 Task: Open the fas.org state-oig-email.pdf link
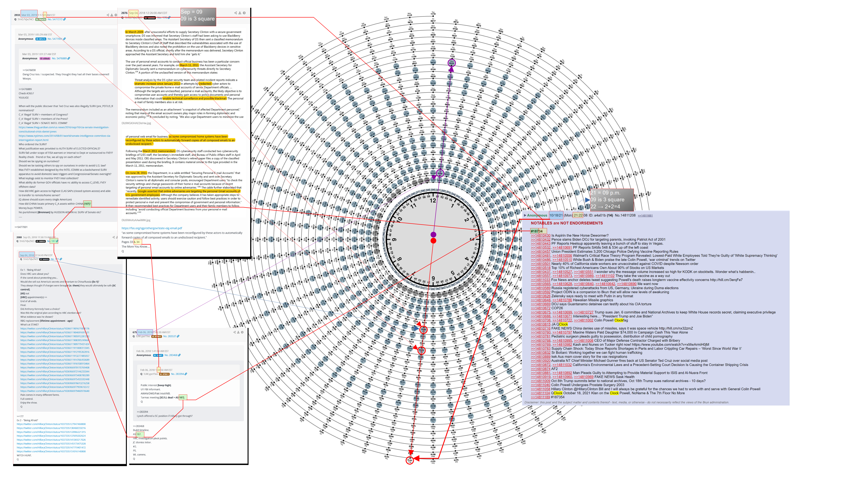[x=152, y=228]
